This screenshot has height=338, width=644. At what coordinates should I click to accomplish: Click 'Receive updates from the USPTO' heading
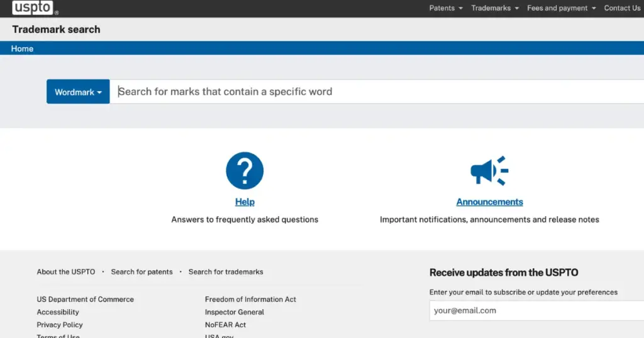pyautogui.click(x=504, y=273)
